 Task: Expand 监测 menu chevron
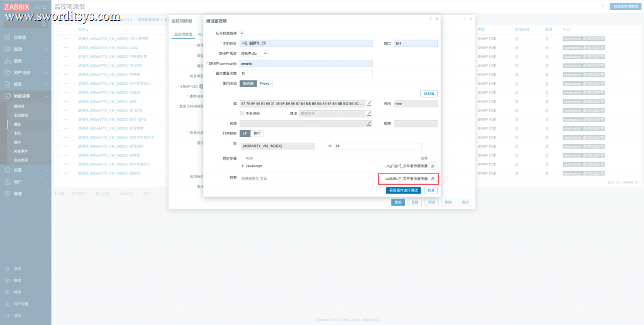(x=46, y=49)
